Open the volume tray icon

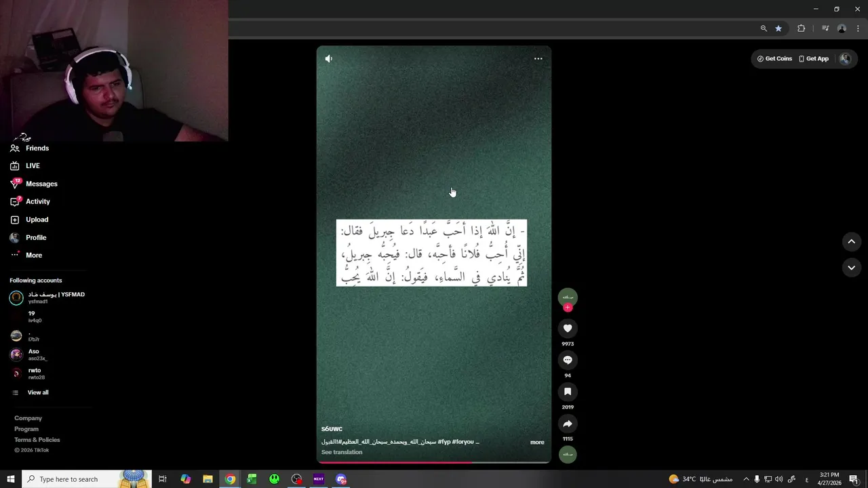pos(778,479)
